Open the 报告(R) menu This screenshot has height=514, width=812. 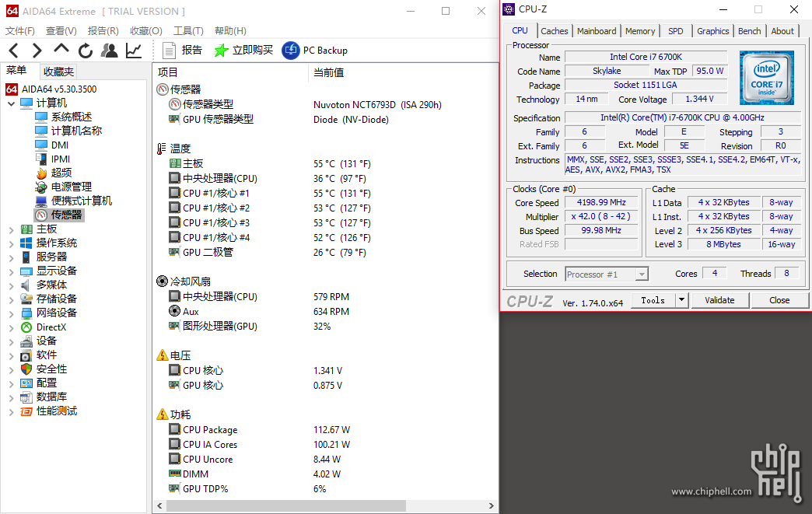[x=103, y=31]
